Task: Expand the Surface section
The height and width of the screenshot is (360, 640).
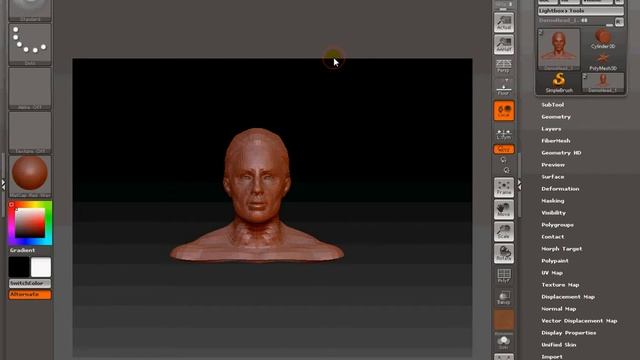Action: [553, 177]
